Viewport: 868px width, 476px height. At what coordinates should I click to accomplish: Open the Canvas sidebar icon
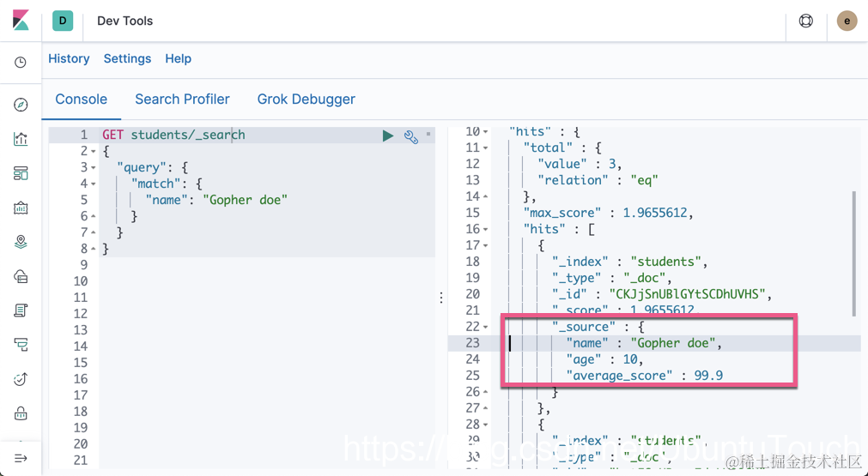point(21,208)
